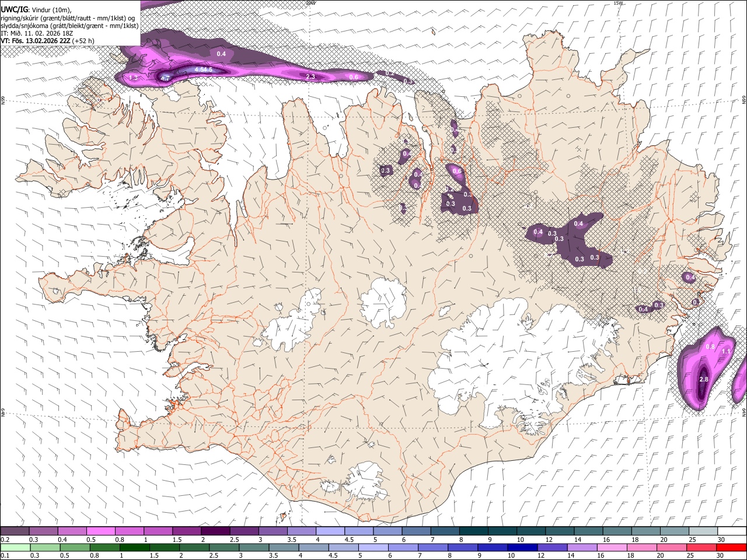The height and width of the screenshot is (560, 747).
Task: Click the 'IT: Mið. 11. 02. 2026 18Z' line
Action: click(37, 33)
